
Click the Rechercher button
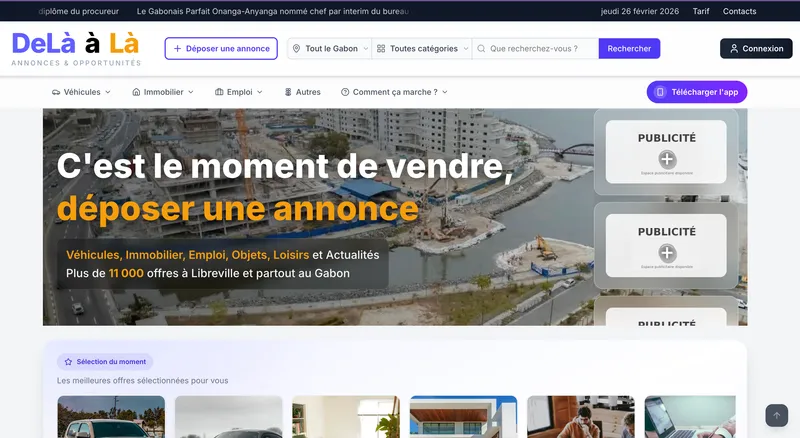click(629, 48)
